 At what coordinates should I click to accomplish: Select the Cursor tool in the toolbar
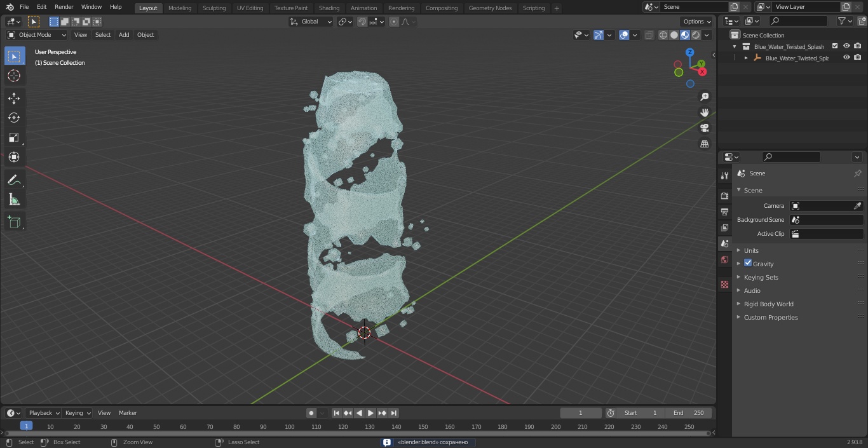click(x=14, y=76)
